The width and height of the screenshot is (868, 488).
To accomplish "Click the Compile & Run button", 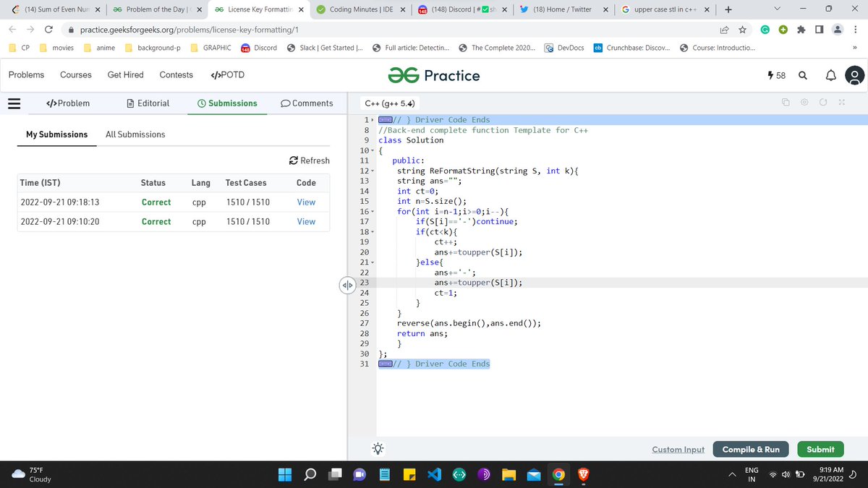I will click(x=751, y=449).
